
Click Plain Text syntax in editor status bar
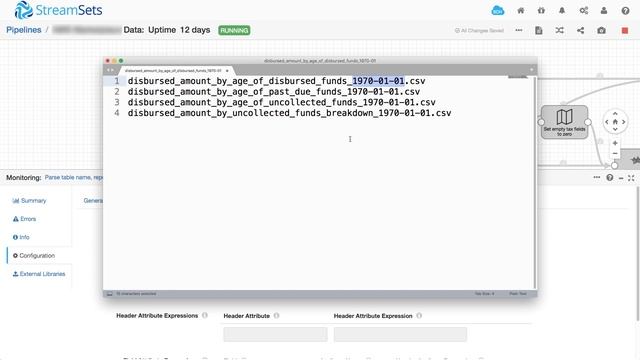pyautogui.click(x=518, y=293)
